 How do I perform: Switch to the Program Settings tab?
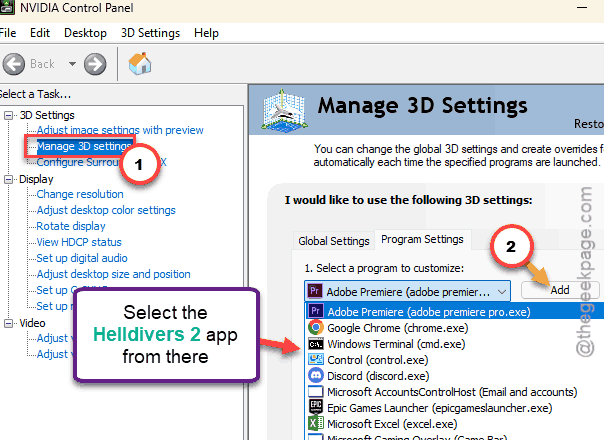click(422, 240)
